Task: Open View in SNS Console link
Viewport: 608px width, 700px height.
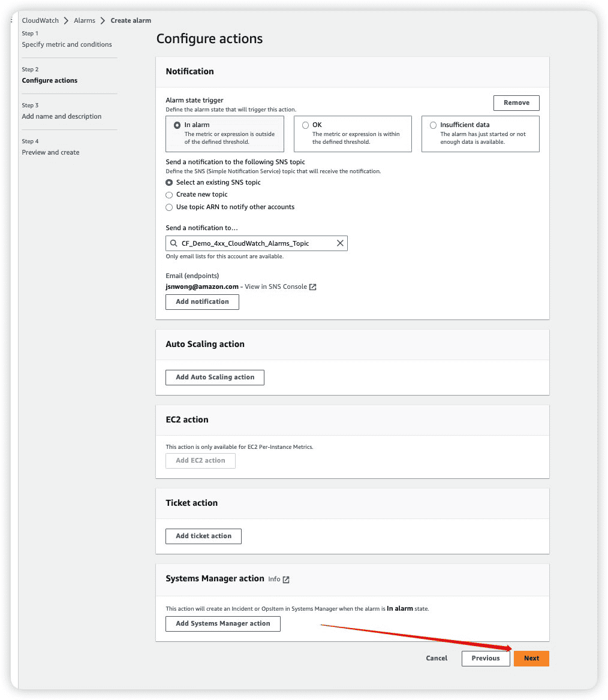Action: coord(276,286)
